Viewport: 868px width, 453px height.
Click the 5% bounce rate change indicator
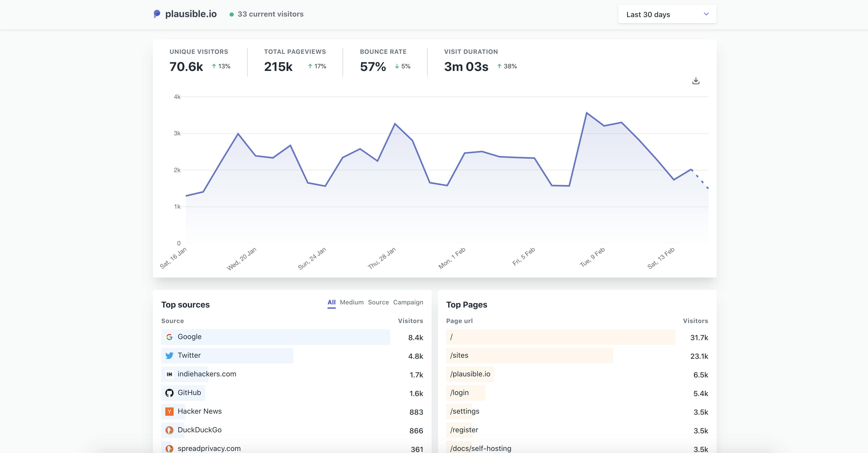[402, 66]
